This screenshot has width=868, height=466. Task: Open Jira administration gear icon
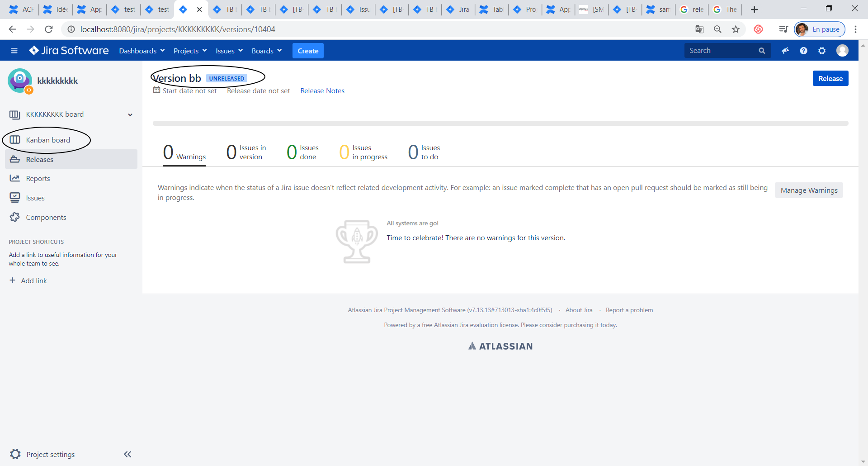(822, 51)
